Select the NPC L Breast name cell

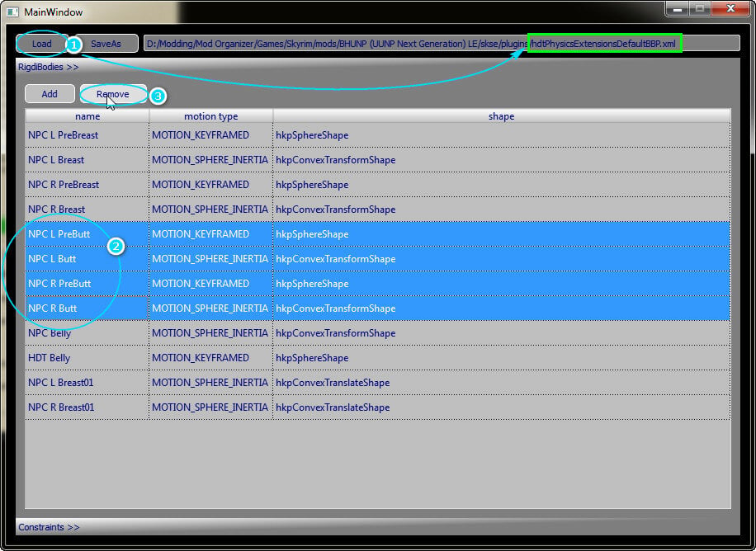(x=87, y=160)
